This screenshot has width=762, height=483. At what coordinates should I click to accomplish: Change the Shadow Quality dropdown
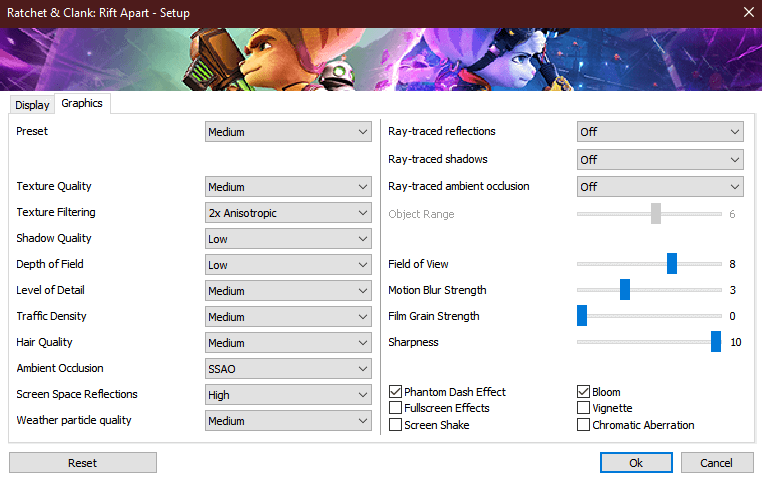coord(288,239)
